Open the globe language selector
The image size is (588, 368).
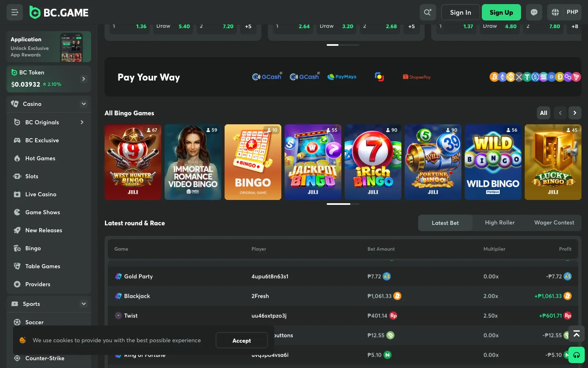(555, 12)
